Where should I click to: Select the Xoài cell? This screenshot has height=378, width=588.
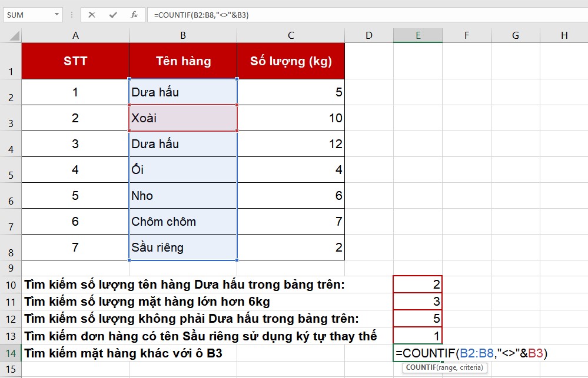183,118
